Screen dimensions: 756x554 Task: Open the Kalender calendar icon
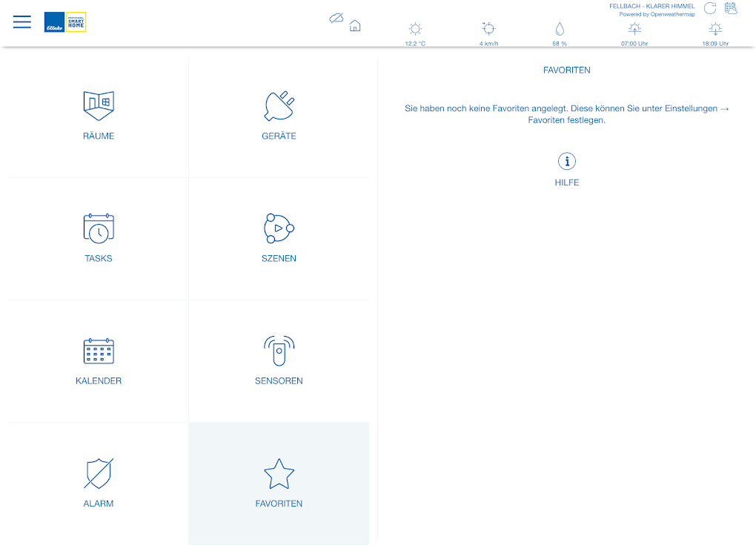point(99,350)
